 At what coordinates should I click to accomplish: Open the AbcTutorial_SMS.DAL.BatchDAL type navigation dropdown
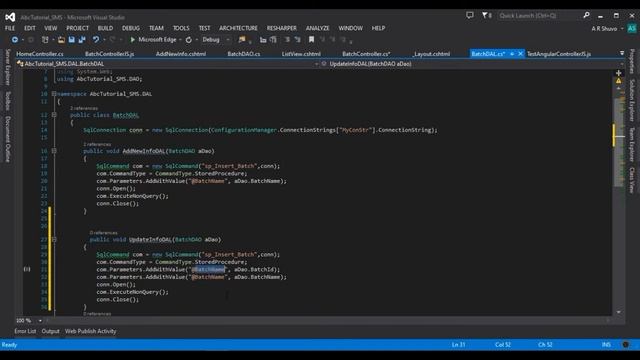tap(316, 64)
